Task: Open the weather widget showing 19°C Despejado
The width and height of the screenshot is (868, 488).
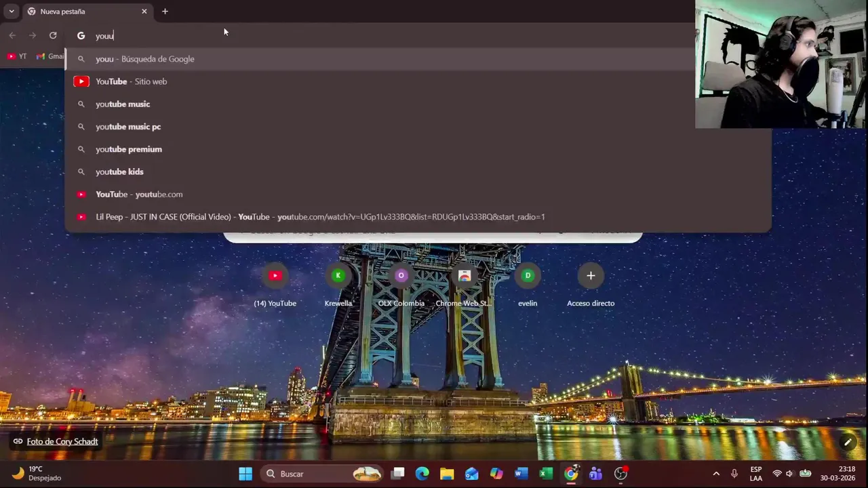Action: (37, 474)
